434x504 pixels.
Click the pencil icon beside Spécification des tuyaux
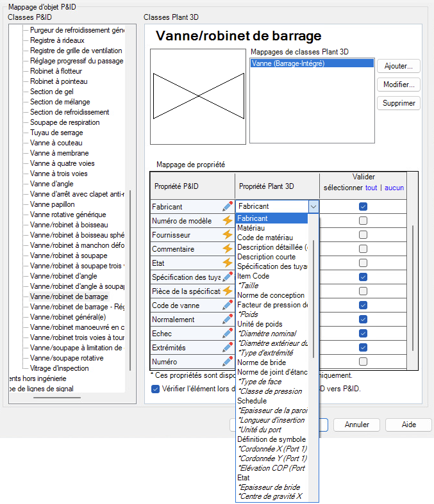228,277
